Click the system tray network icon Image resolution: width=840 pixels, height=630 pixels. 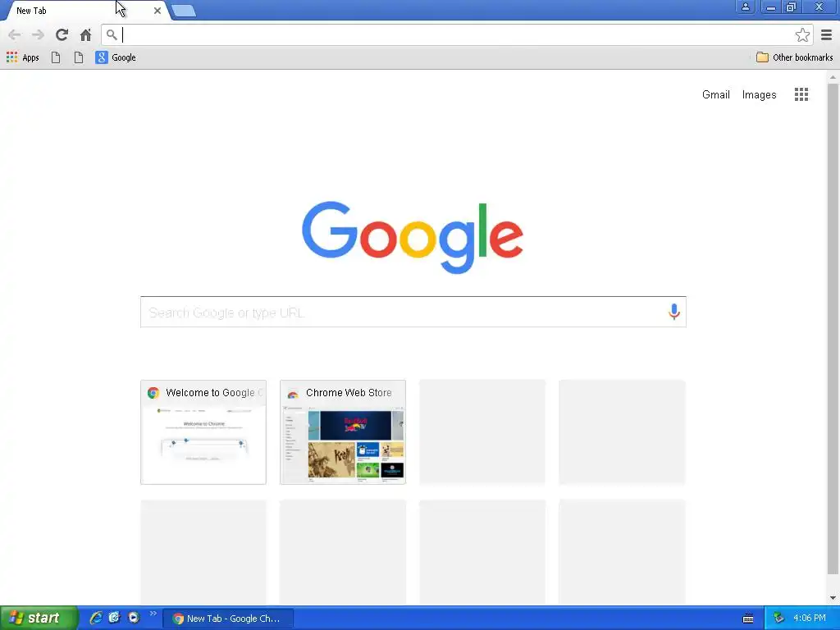778,619
